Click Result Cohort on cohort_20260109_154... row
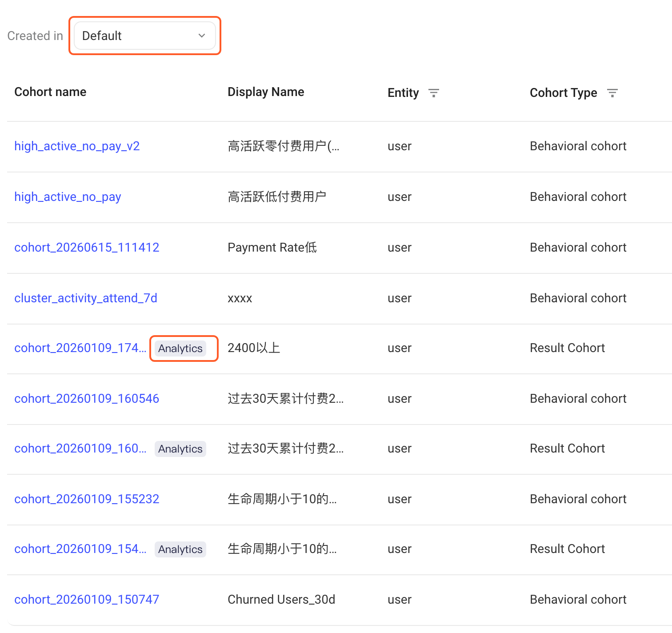This screenshot has height=633, width=672. click(x=567, y=549)
